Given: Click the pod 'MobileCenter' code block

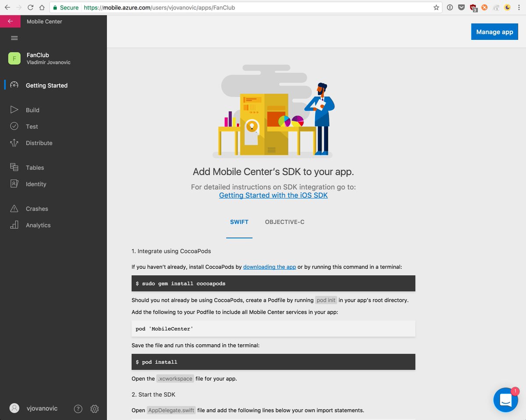Looking at the screenshot, I should click(x=273, y=328).
